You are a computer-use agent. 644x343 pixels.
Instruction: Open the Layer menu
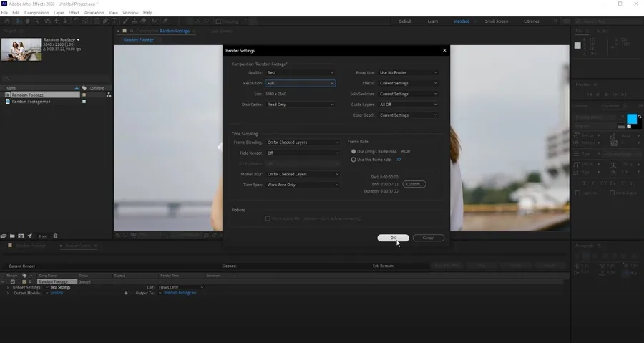coord(59,13)
